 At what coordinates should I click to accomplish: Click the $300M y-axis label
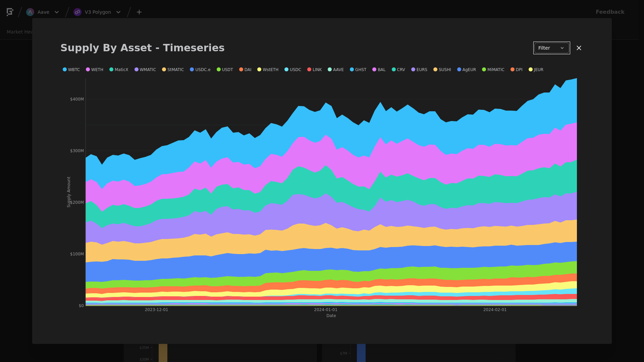tap(77, 151)
